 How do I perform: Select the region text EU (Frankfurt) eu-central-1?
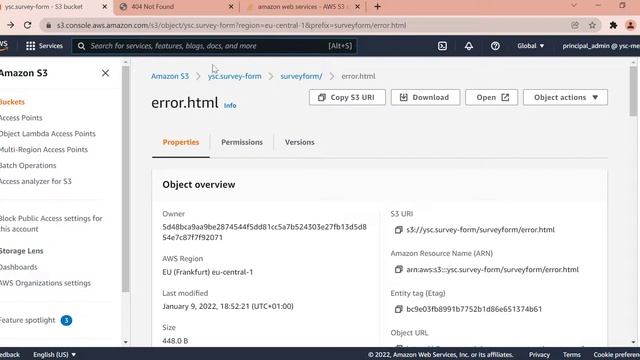coord(208,272)
